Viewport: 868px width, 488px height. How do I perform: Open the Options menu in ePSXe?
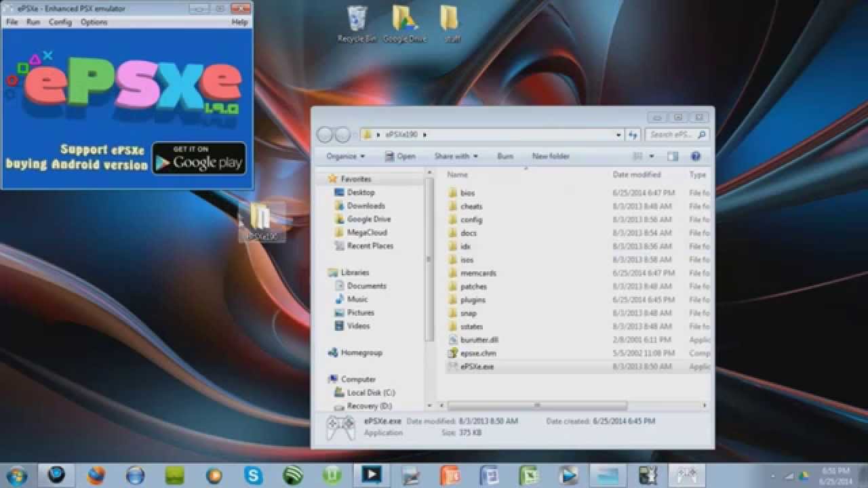click(94, 22)
